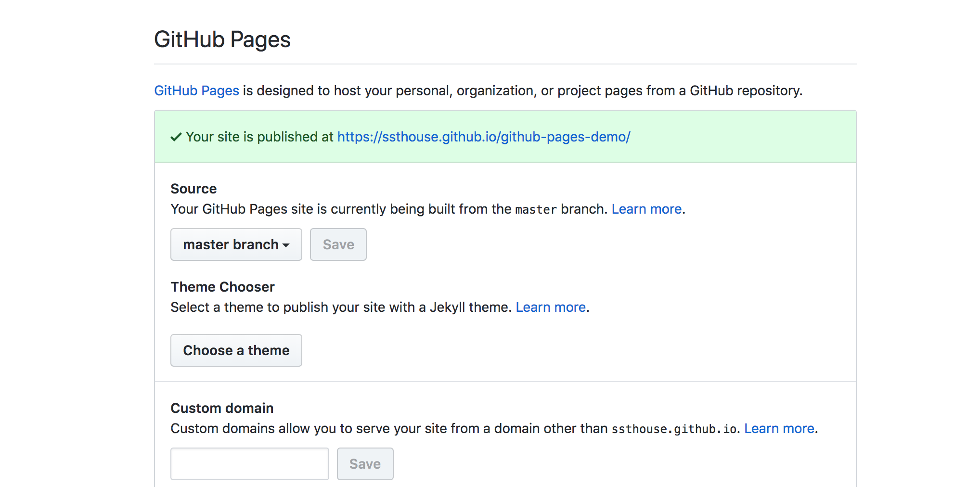Click the master code text in the Source description

[535, 209]
